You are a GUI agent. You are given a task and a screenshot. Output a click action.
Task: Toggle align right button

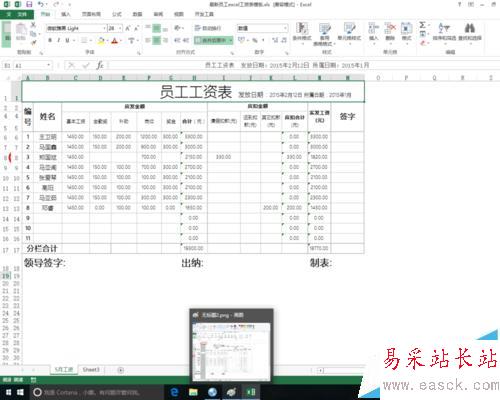[165, 40]
